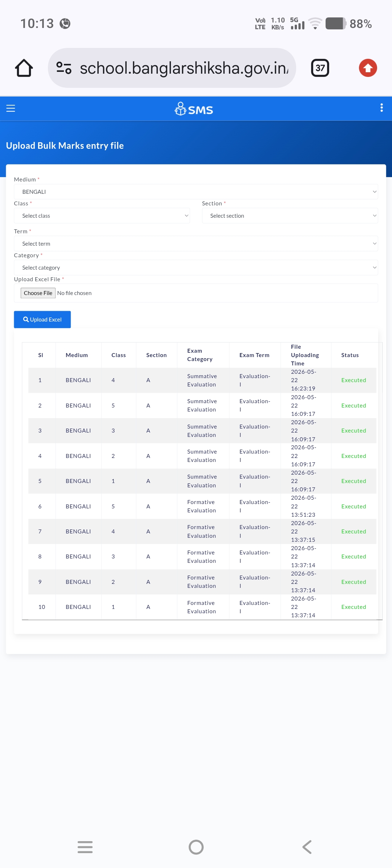Click serial number 7 in the table
392x868 pixels.
[40, 531]
